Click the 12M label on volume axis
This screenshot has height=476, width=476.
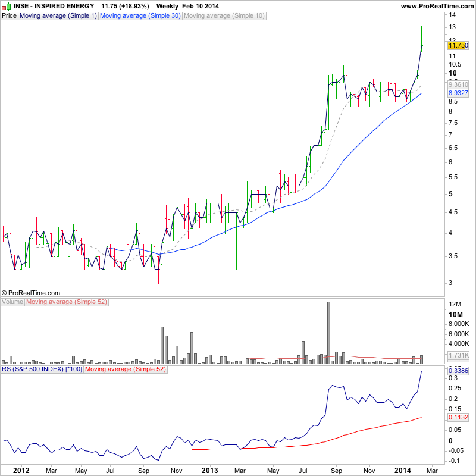point(455,304)
